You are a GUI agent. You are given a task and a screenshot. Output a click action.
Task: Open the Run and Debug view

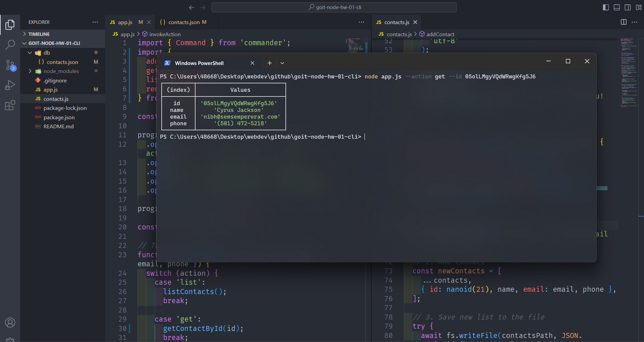[x=10, y=85]
